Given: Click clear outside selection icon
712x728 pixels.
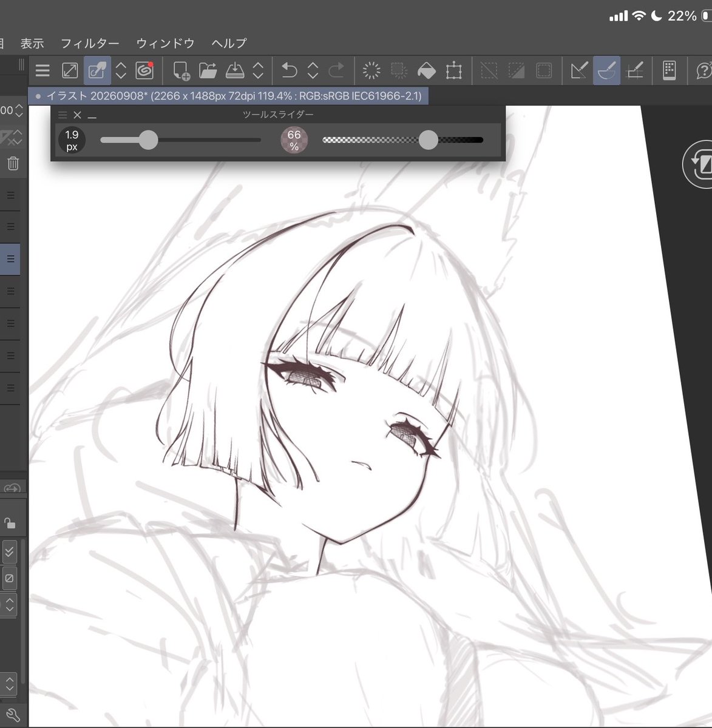Looking at the screenshot, I should [399, 71].
